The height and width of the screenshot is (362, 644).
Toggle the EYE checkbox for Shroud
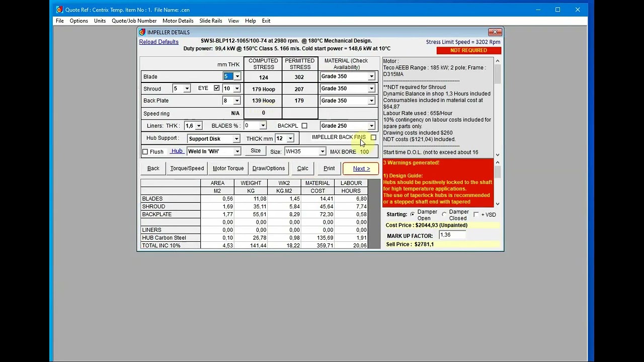[x=217, y=88]
